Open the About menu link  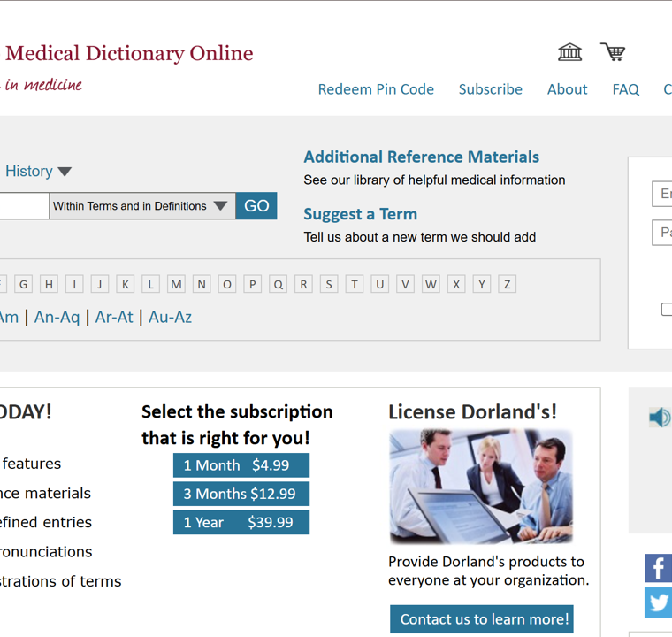(x=567, y=89)
